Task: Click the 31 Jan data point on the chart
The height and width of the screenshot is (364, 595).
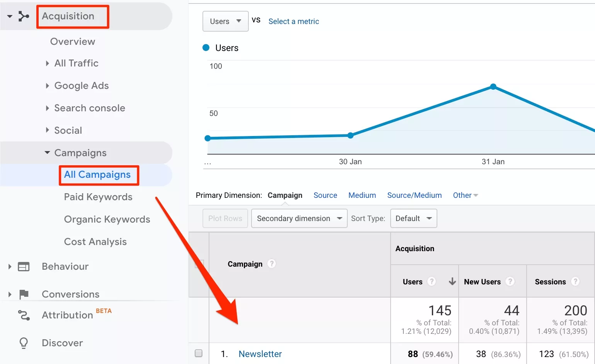Action: 493,87
